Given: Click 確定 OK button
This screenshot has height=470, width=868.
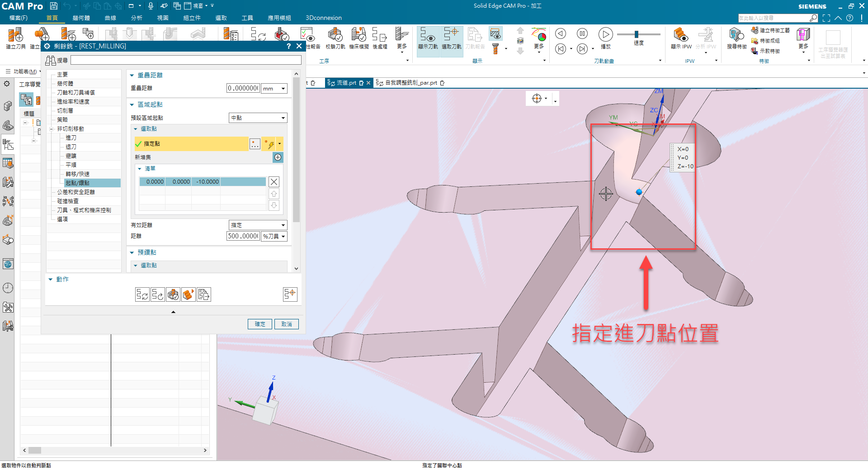Looking at the screenshot, I should pos(260,324).
